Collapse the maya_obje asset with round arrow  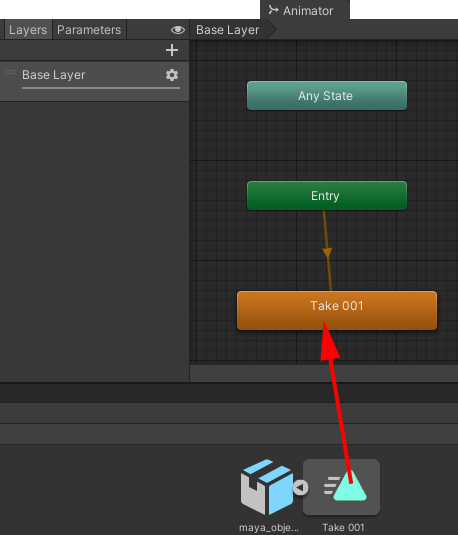coord(300,487)
